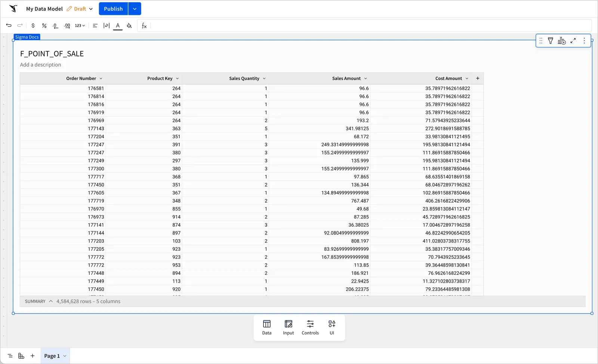The height and width of the screenshot is (364, 598).
Task: Increase decimal places
Action: pyautogui.click(x=67, y=25)
